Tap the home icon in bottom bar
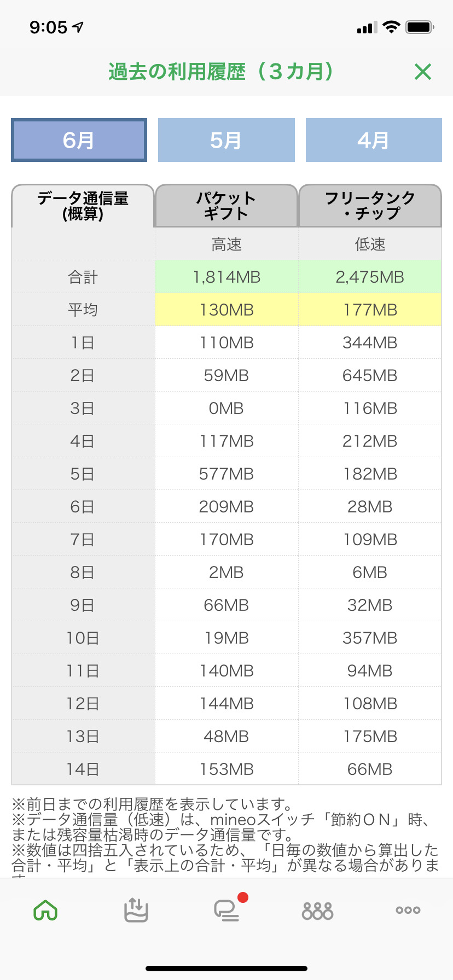 tap(45, 911)
